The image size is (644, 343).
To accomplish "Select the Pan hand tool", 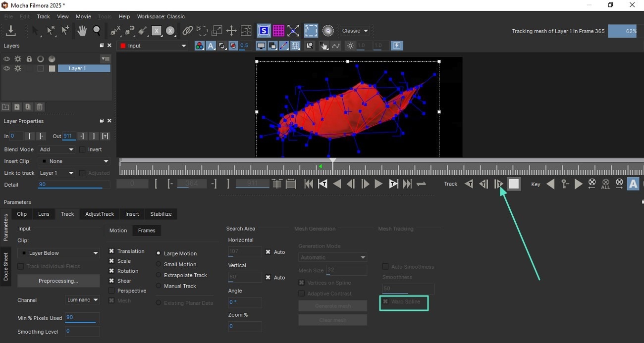I will coord(82,31).
